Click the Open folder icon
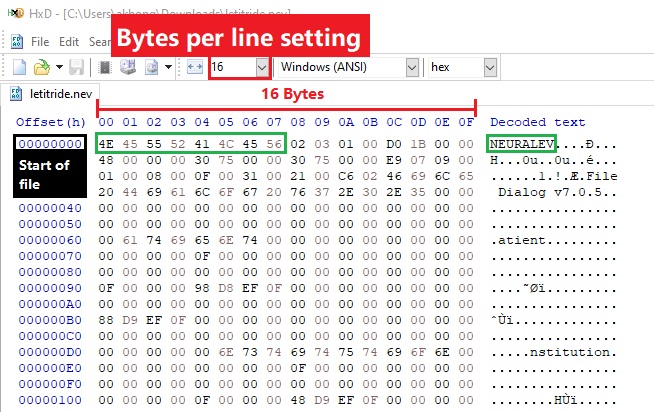This screenshot has width=654, height=412. (x=40, y=68)
